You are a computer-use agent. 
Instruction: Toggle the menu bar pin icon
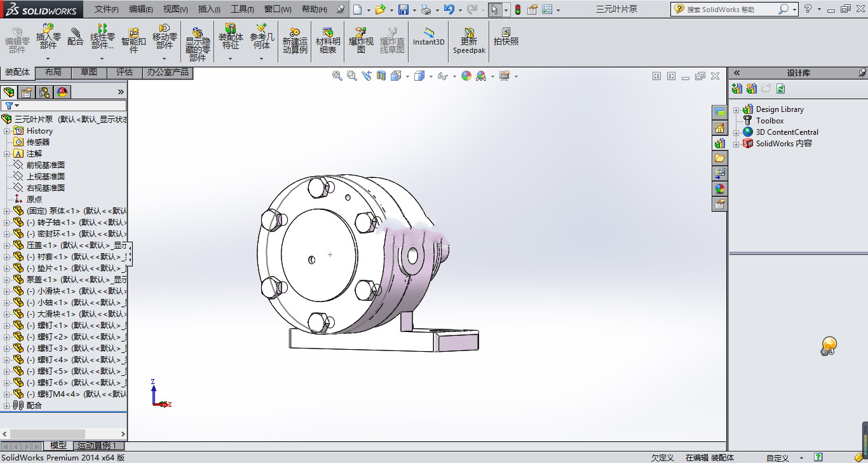point(341,10)
